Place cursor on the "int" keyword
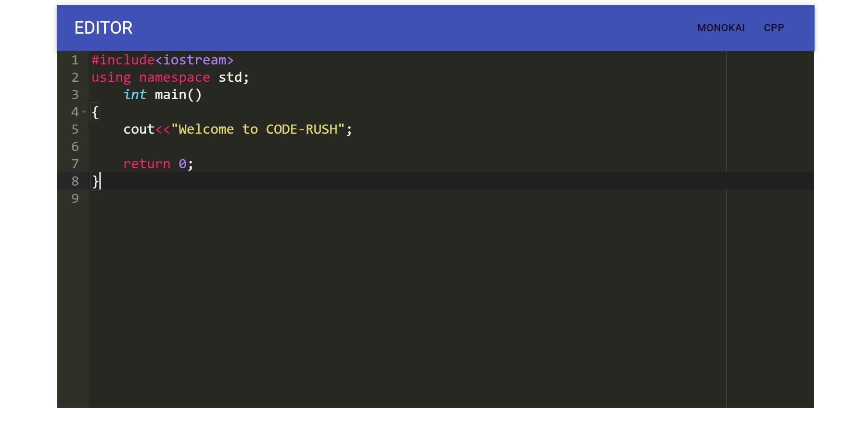This screenshot has height=426, width=868. pos(135,95)
